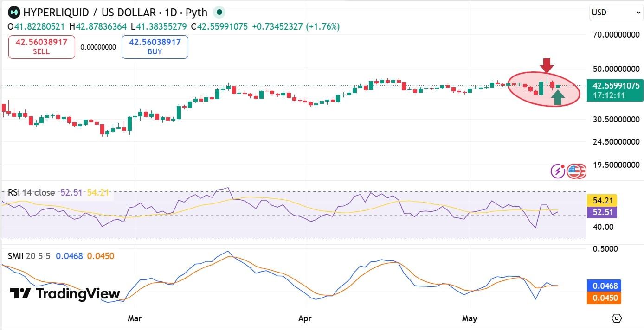Click the TradingView logo
The height and width of the screenshot is (330, 644).
click(65, 293)
